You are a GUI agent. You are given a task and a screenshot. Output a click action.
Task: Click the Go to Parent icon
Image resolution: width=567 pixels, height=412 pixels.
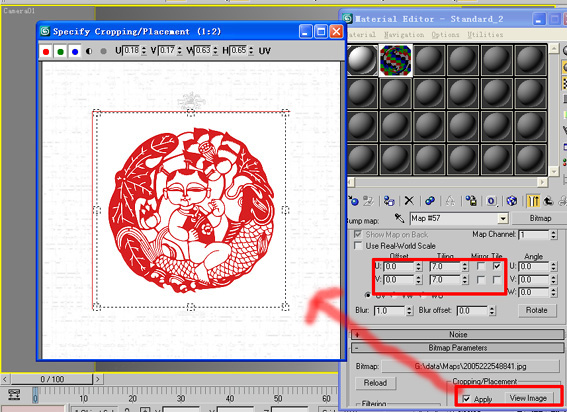pyautogui.click(x=548, y=201)
